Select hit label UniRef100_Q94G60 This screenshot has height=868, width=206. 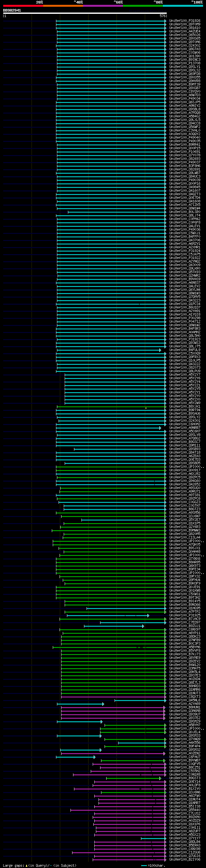pyautogui.click(x=185, y=481)
